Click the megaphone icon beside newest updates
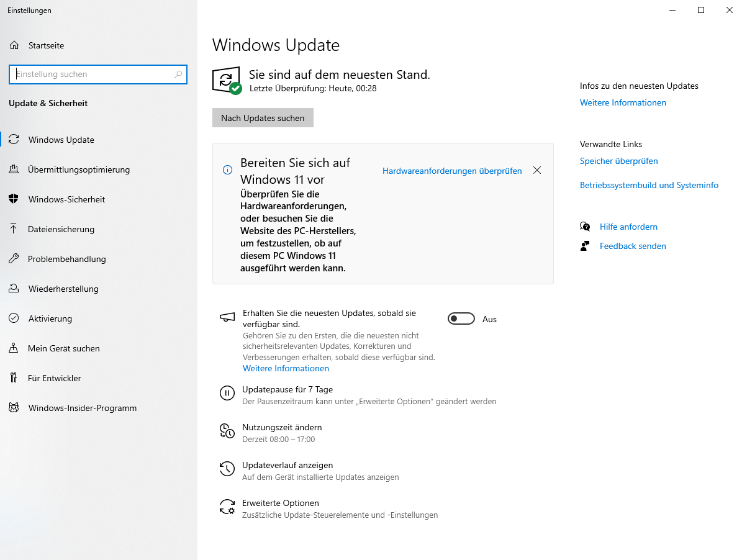Screen dimensions: 742x560 [x=227, y=317]
